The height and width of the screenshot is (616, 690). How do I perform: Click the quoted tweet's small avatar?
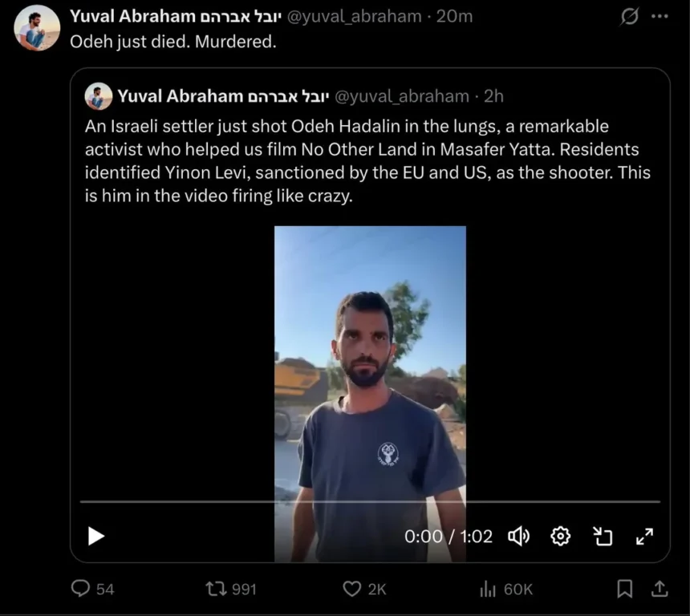[x=99, y=96]
